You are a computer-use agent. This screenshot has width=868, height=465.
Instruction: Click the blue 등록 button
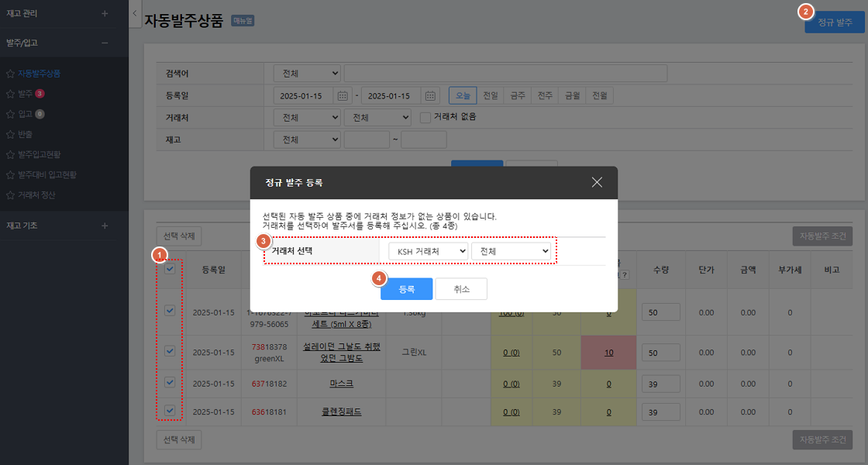click(x=406, y=289)
